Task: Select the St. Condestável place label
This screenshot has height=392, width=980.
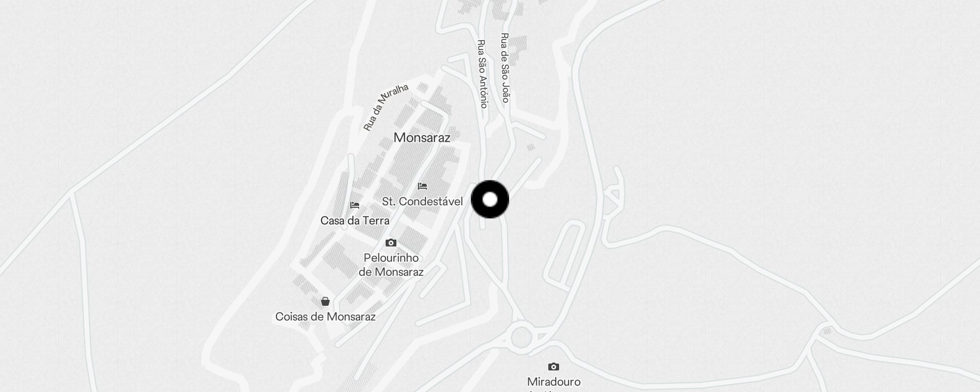Action: (422, 201)
